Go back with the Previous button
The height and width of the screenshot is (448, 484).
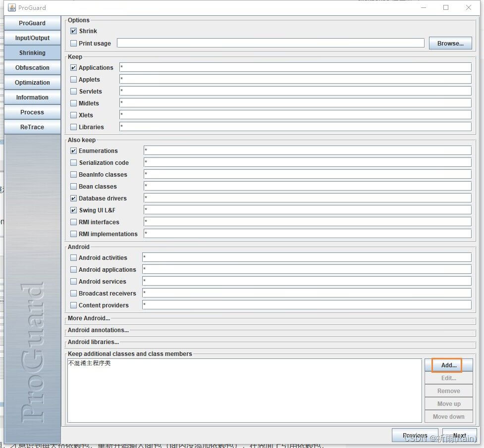click(x=415, y=435)
